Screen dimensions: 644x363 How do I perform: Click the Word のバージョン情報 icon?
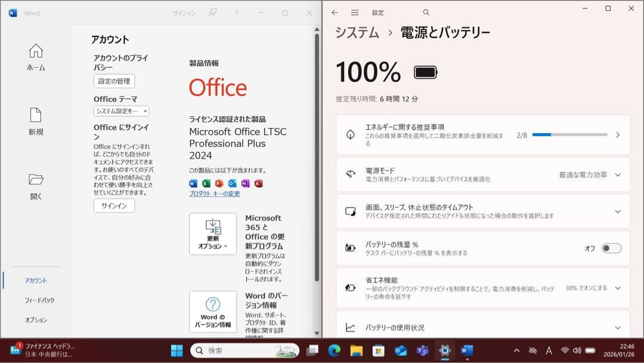[x=213, y=310]
